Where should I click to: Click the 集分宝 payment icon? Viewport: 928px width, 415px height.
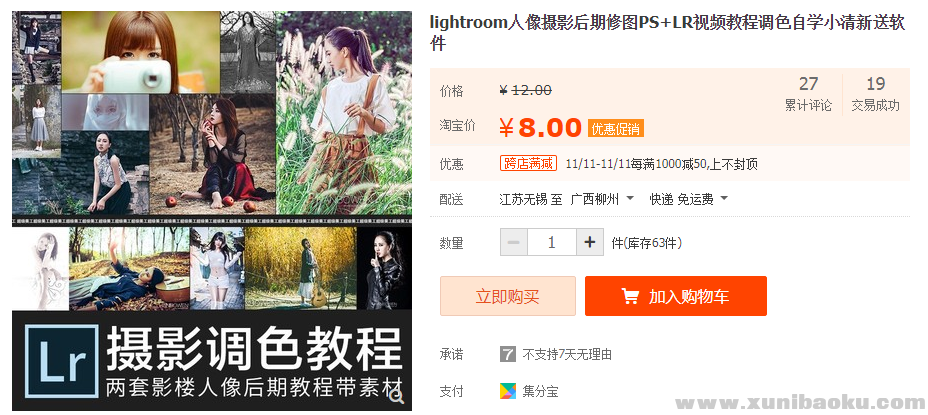pos(507,391)
